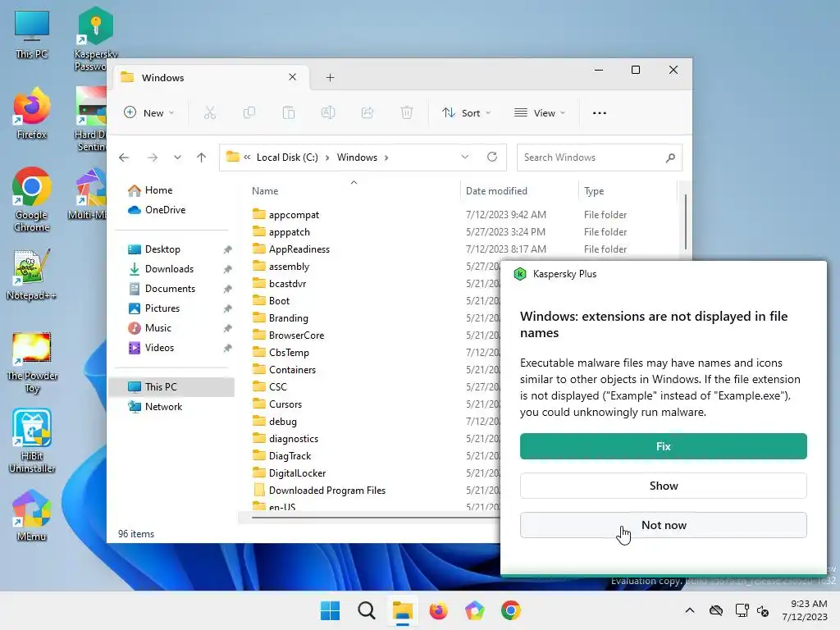840x630 pixels.
Task: Click the Delete trash can icon
Action: tap(407, 112)
